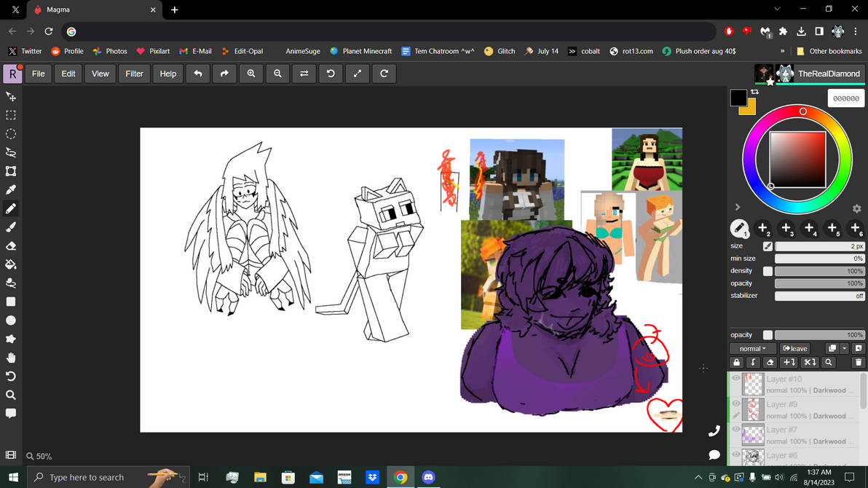Select the Pencil tool
The width and height of the screenshot is (868, 488).
pyautogui.click(x=10, y=208)
